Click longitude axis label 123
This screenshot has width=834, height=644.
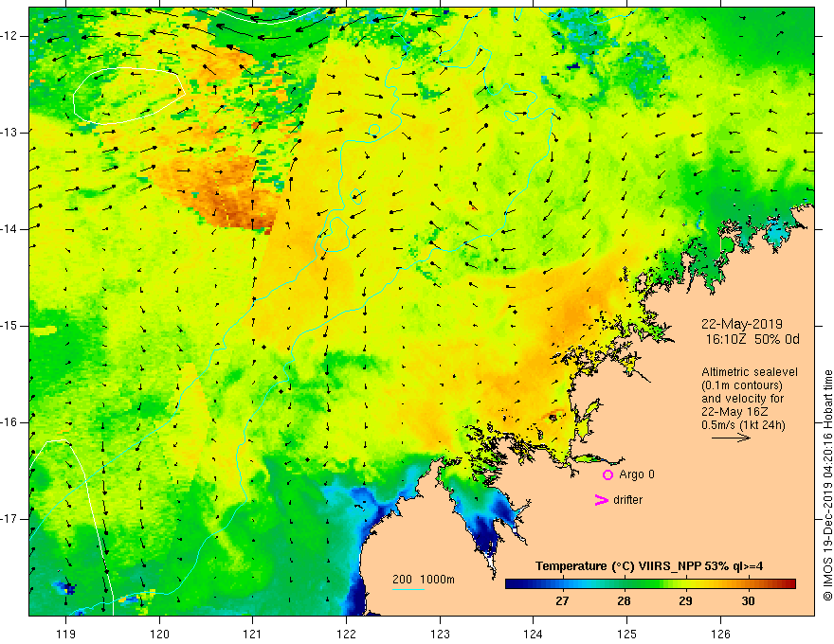(440, 634)
